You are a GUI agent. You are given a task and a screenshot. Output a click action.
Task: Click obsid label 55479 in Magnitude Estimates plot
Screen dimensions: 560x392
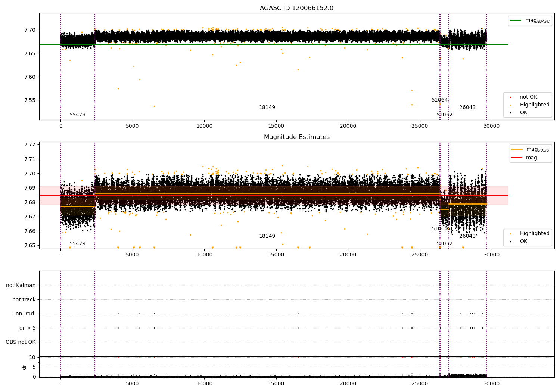click(x=77, y=244)
